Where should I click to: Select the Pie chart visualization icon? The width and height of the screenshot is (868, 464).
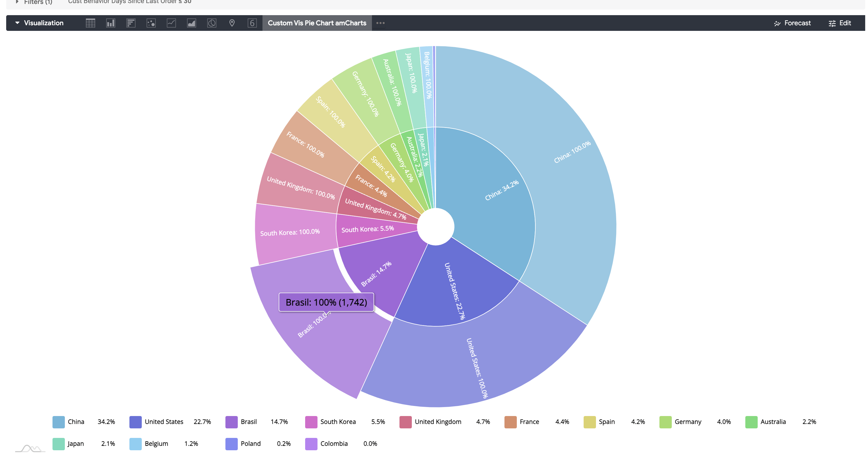pyautogui.click(x=212, y=23)
